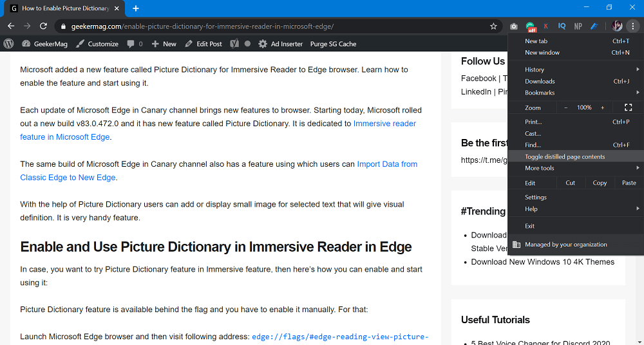The image size is (644, 345).
Task: Click Paste in the Edit row
Action: click(x=629, y=183)
